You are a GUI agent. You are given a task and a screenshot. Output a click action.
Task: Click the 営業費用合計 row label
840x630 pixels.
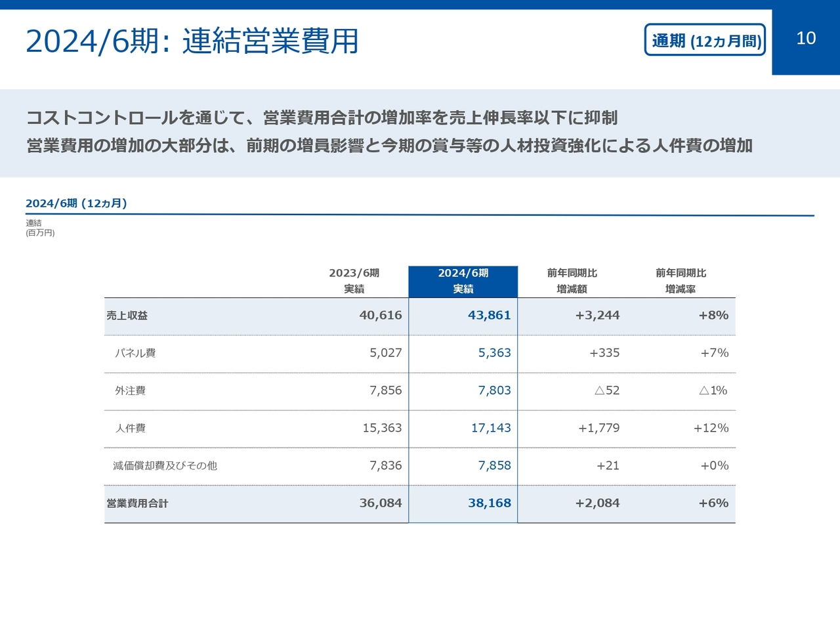point(137,503)
